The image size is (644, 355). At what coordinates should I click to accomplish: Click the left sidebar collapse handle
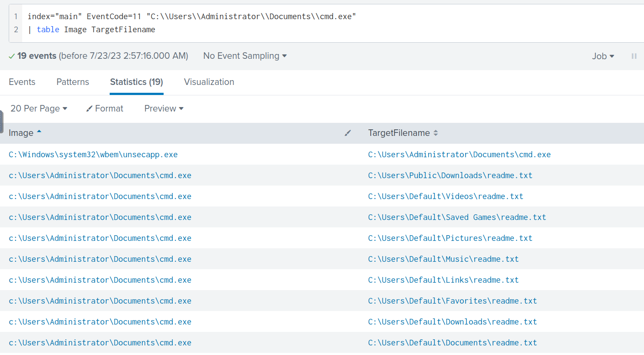(x=2, y=122)
